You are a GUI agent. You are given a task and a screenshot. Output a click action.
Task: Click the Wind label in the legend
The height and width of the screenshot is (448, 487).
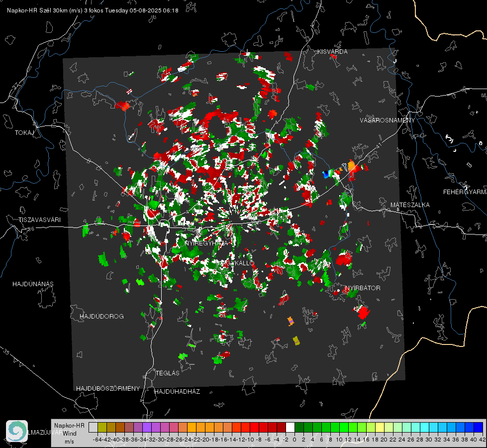pos(70,433)
